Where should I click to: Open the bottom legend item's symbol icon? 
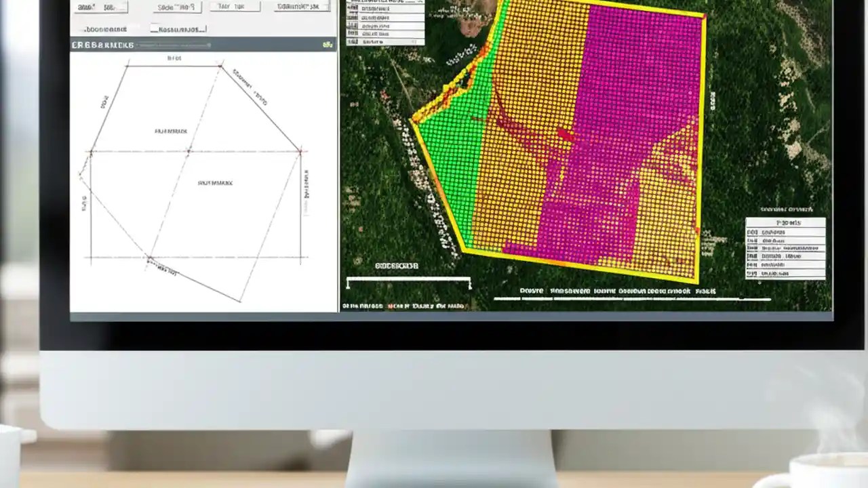(x=353, y=41)
